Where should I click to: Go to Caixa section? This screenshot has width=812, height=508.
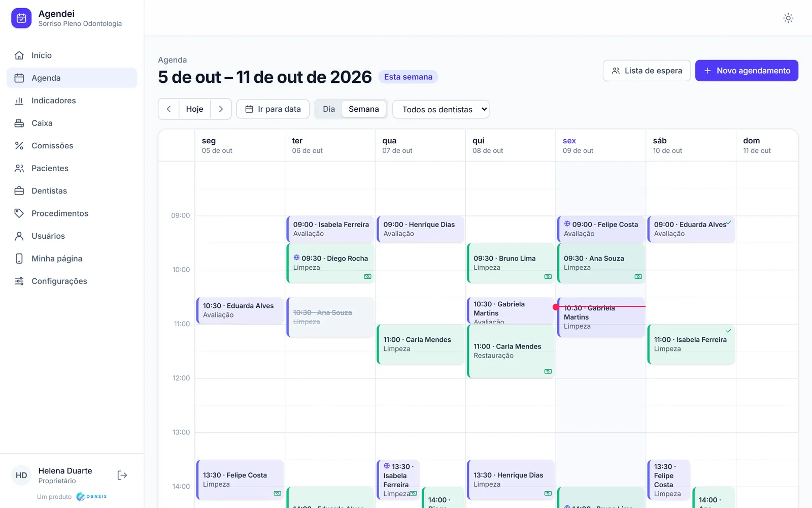(x=72, y=123)
